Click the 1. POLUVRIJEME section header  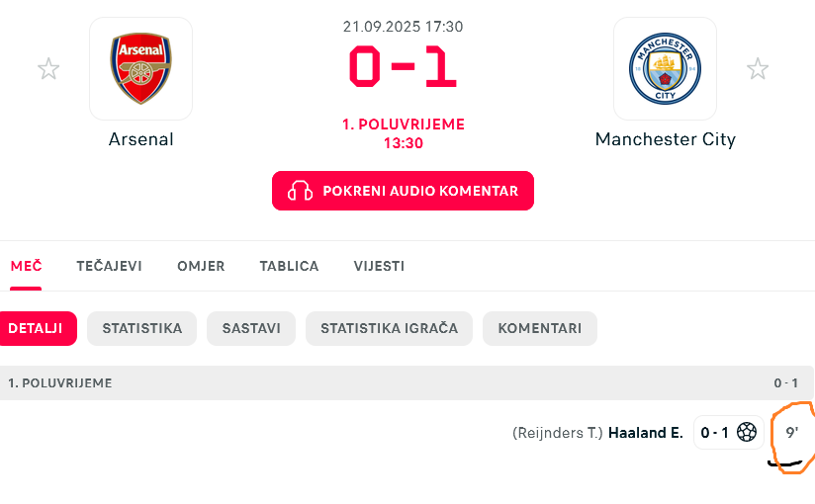(x=407, y=382)
